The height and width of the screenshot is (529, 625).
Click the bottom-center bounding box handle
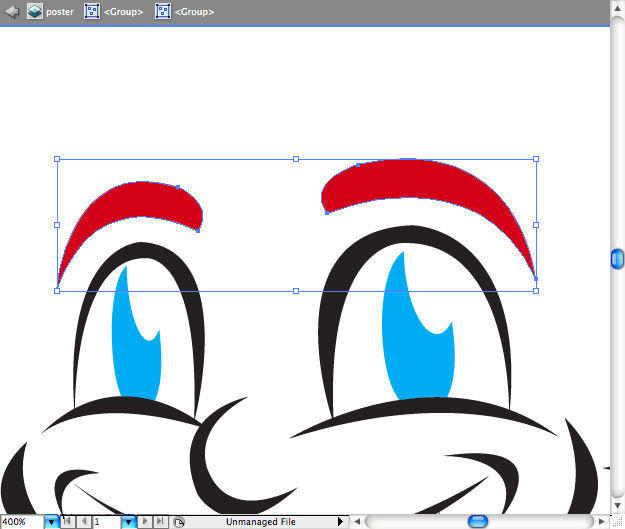(x=296, y=291)
